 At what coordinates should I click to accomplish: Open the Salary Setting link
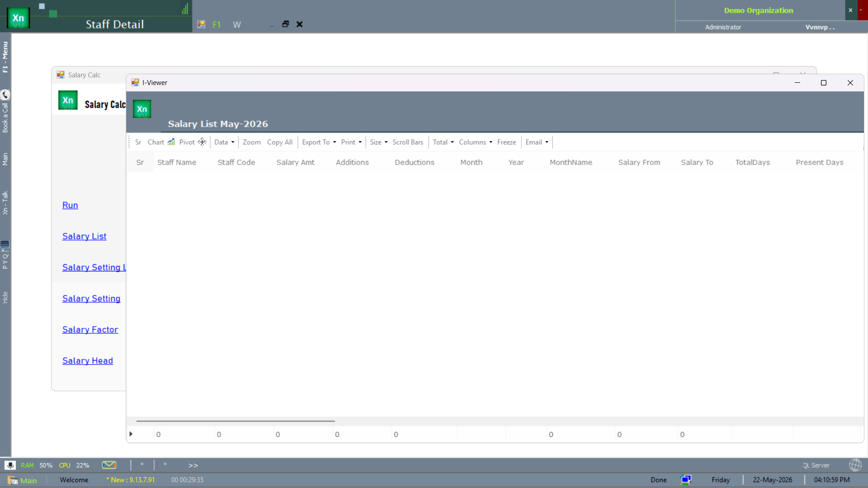click(x=91, y=298)
